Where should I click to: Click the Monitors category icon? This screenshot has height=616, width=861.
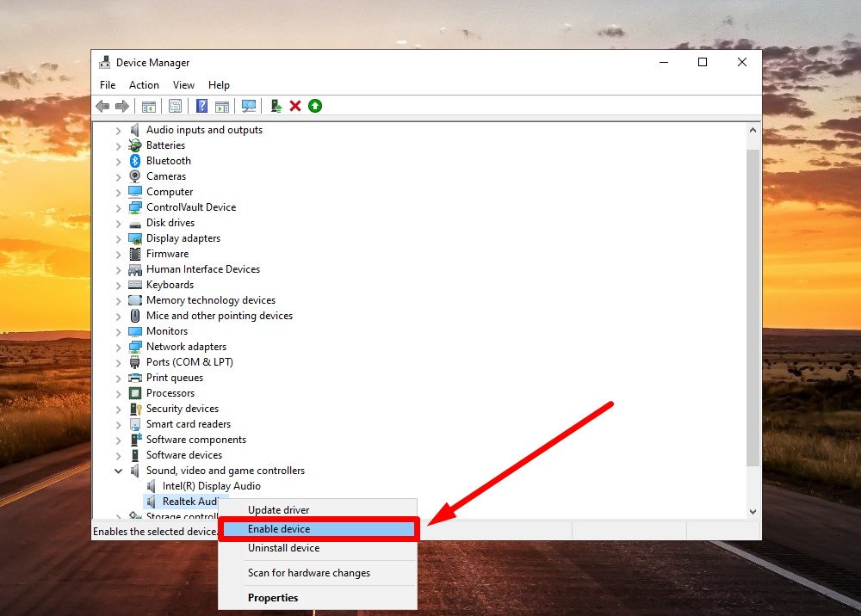[x=135, y=331]
